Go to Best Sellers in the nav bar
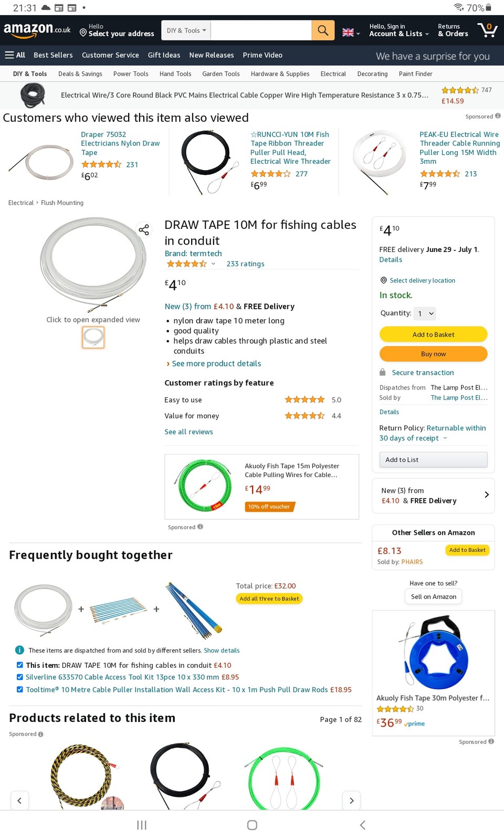 (x=53, y=55)
